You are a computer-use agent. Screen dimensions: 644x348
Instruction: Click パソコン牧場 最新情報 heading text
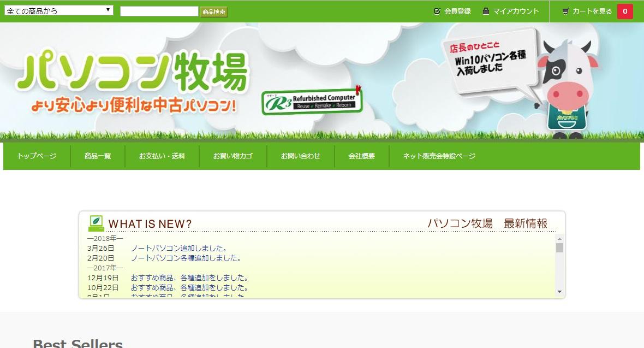(487, 223)
